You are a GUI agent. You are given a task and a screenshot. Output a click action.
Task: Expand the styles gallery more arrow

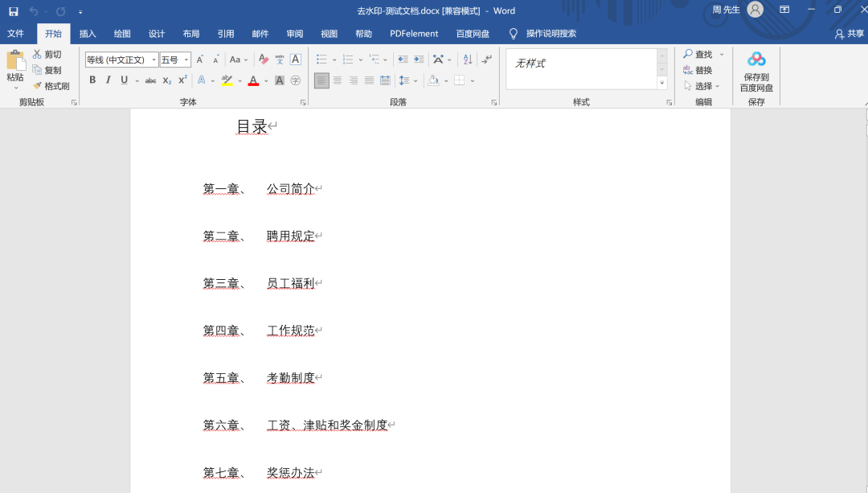pyautogui.click(x=661, y=83)
